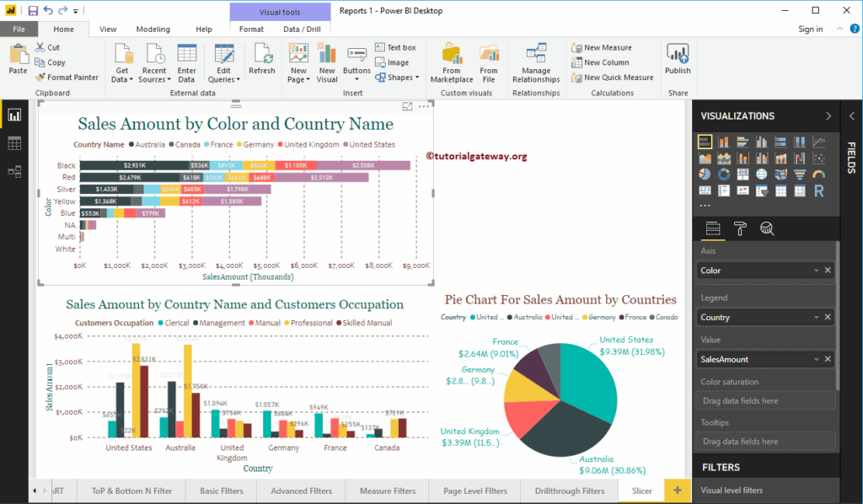Click the Format Painter tool
863x504 pixels.
67,78
